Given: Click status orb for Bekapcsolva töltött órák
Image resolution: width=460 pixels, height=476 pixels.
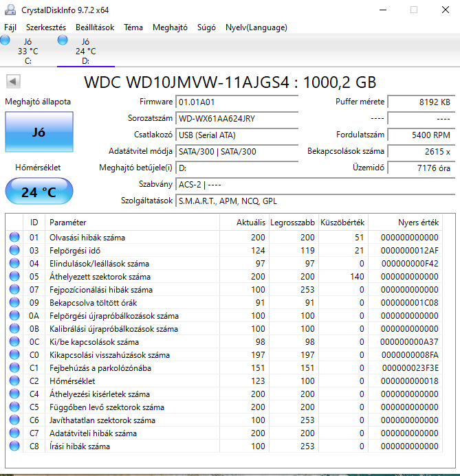Looking at the screenshot, I should 14,302.
